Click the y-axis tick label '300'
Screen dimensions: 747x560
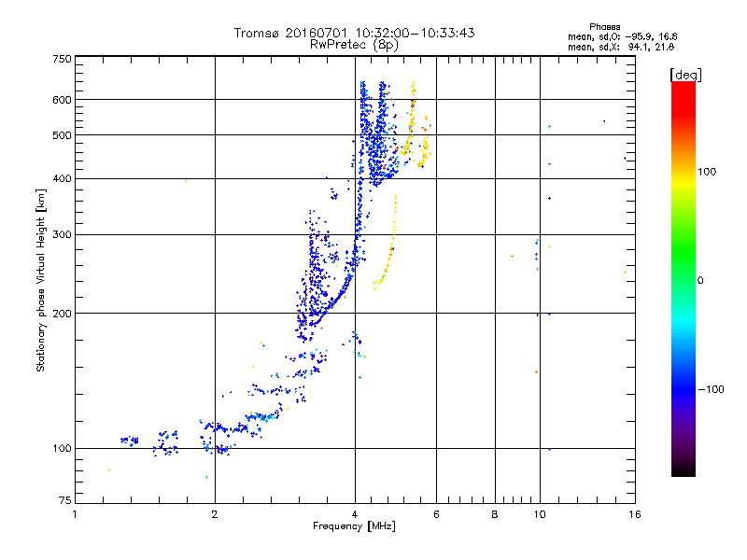62,234
